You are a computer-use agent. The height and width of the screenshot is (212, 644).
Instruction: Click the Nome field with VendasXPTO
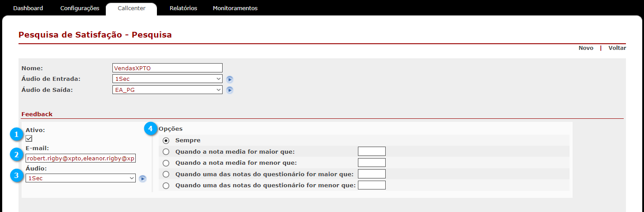click(x=168, y=68)
